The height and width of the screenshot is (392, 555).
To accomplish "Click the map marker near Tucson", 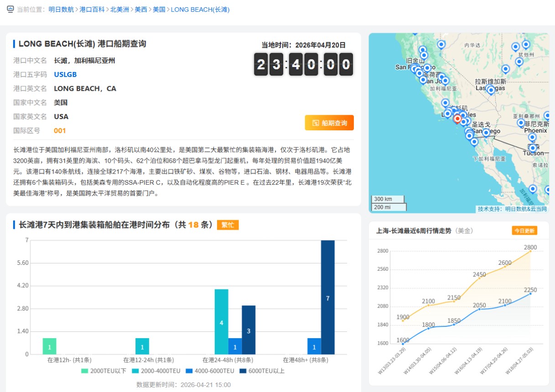I will pyautogui.click(x=532, y=148).
